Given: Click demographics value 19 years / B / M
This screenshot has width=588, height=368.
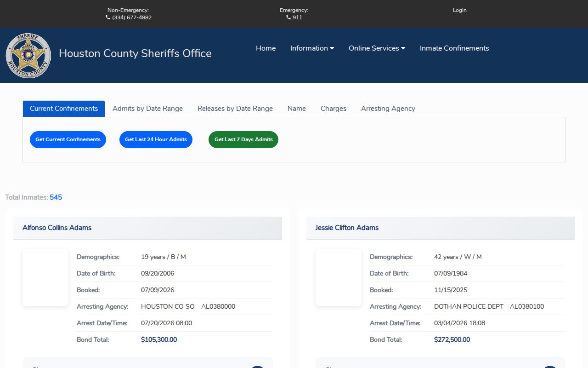Looking at the screenshot, I should 164,257.
